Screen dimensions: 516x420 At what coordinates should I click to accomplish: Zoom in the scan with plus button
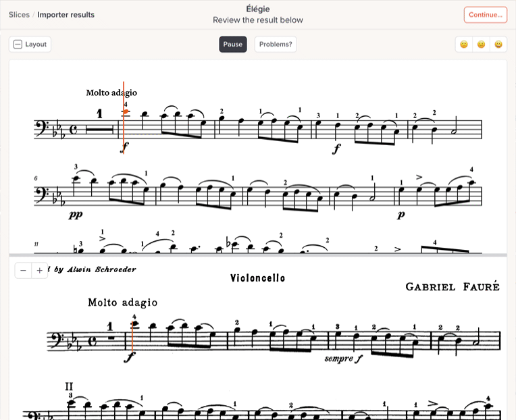coord(39,270)
